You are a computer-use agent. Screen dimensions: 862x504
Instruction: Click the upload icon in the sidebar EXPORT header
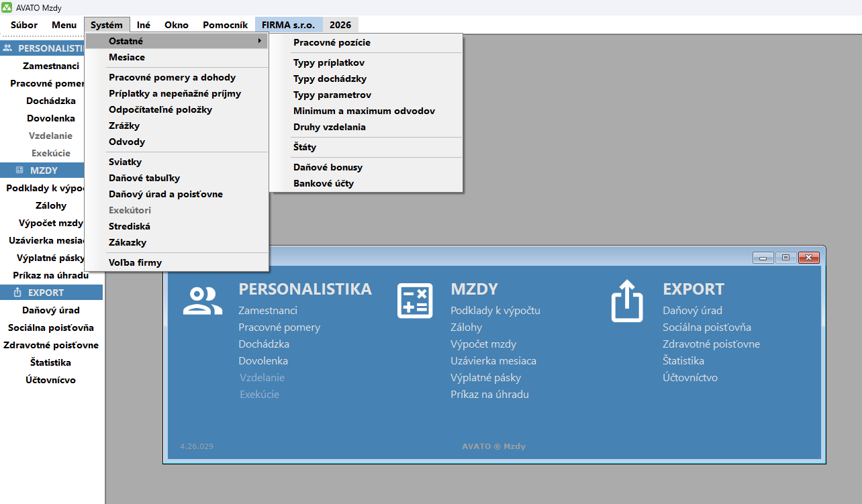17,293
